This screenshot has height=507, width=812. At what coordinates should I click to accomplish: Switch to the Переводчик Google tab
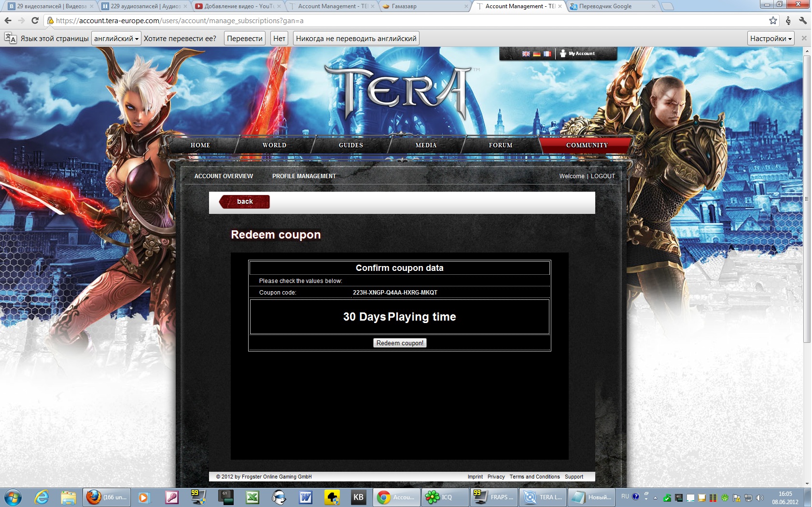pos(611,6)
